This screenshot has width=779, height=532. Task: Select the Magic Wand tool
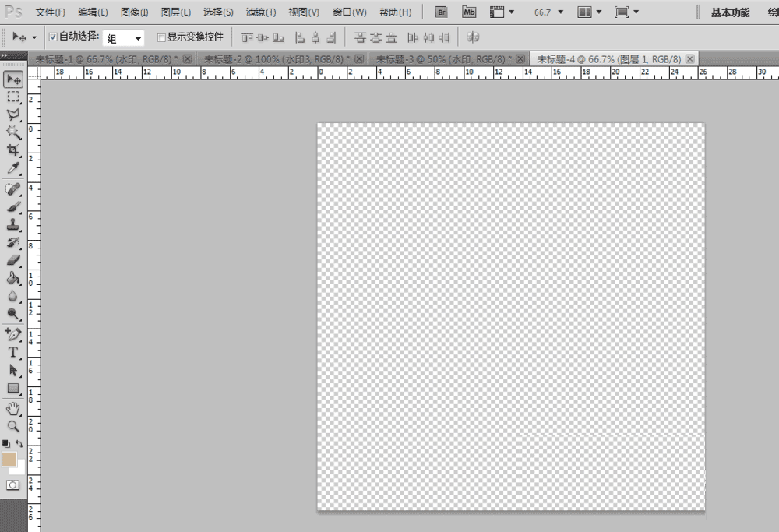point(13,132)
